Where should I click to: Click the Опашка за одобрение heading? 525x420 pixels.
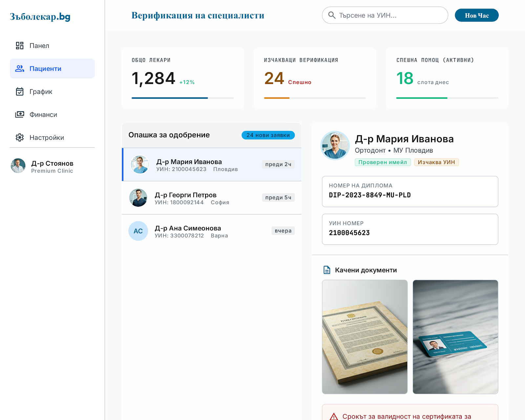click(169, 135)
